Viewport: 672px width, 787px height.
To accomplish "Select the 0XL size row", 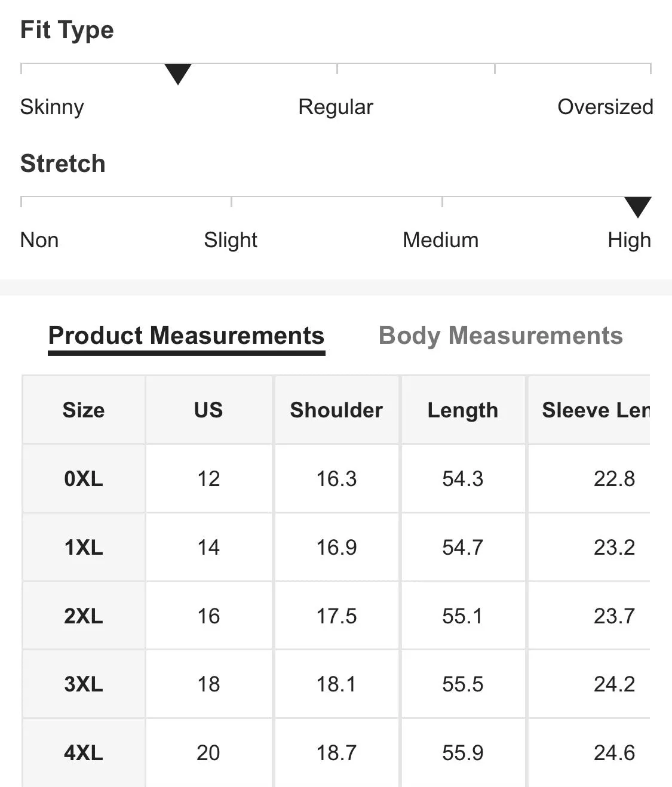I will coord(336,478).
